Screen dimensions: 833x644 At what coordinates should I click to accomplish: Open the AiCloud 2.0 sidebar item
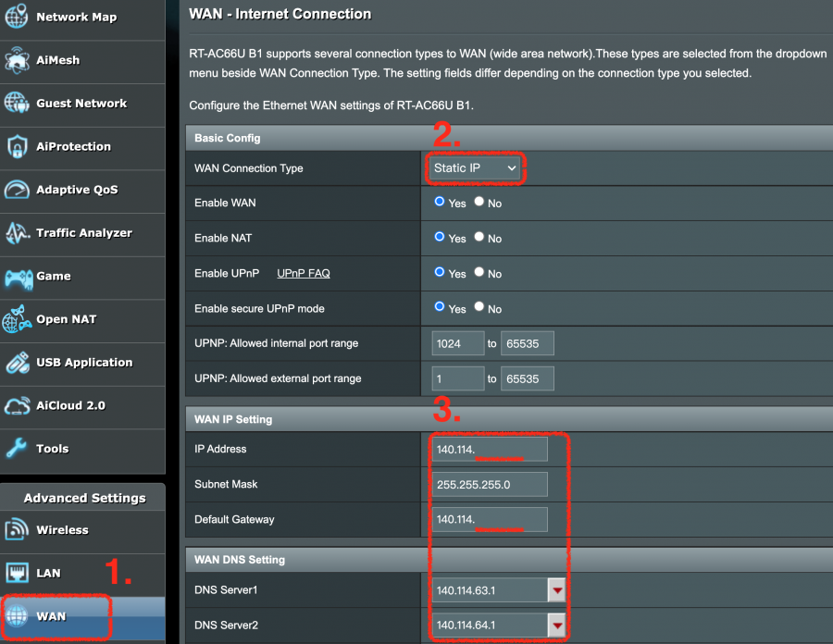[x=70, y=405]
